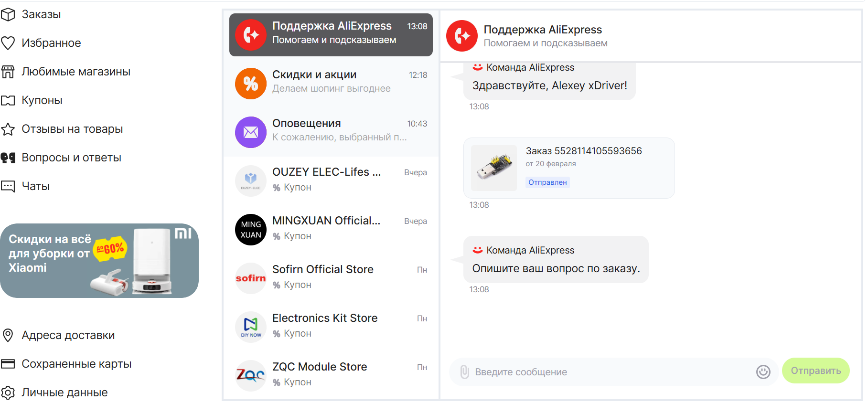The width and height of the screenshot is (868, 403).
Task: Open the MINGXUAN Official chat
Action: tap(331, 230)
